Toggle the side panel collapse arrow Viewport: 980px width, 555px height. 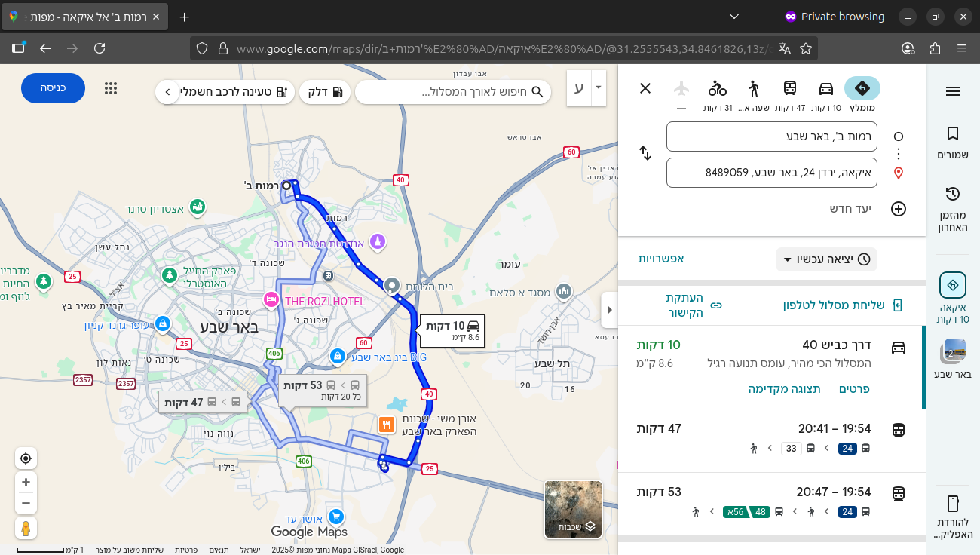point(609,309)
